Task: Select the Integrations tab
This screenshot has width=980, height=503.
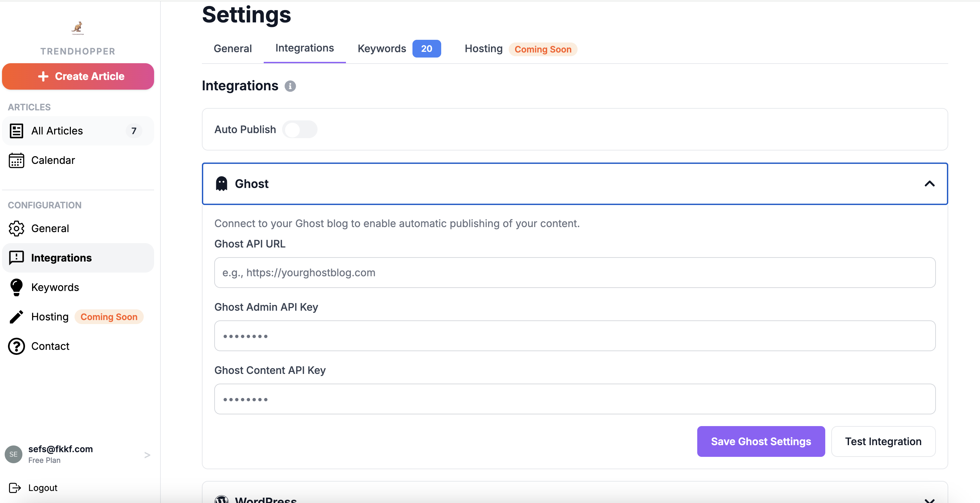Action: [305, 48]
